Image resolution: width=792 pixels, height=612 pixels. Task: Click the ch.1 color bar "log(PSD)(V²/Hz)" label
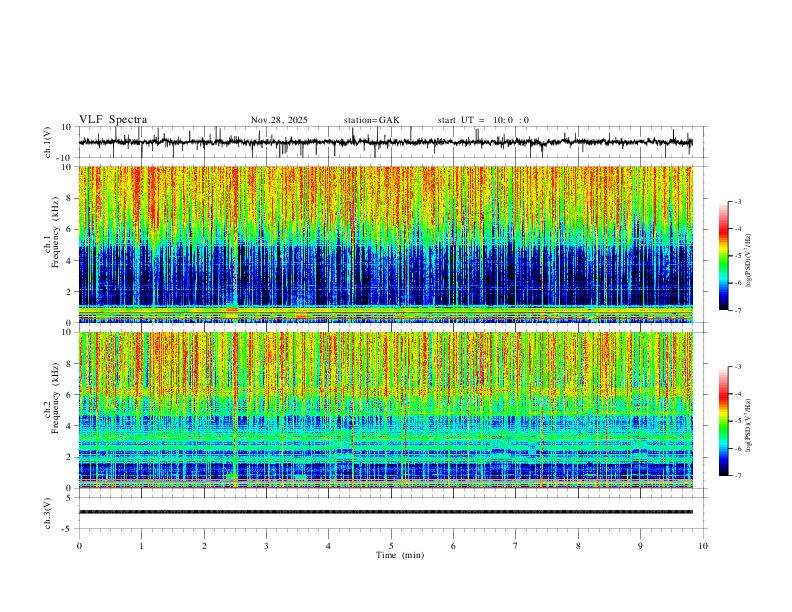[748, 260]
